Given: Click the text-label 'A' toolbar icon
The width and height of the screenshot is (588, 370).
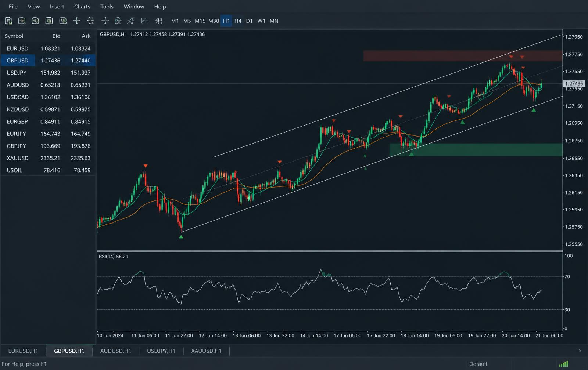Looking at the screenshot, I should (131, 21).
